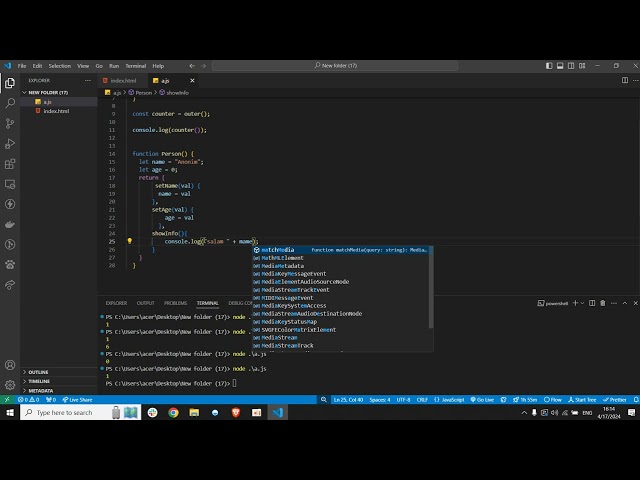Open the Live Share arrow icon in activity bar
Viewport: 640px width, 480px height.
[10, 285]
